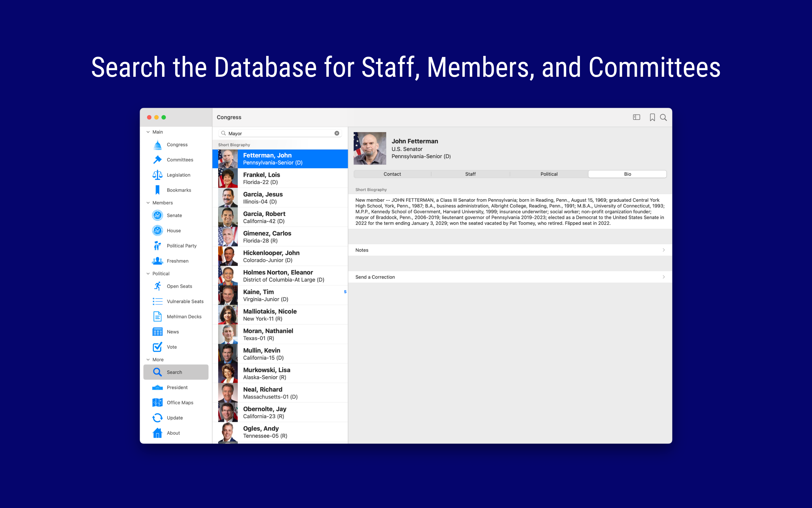Switch to the Staff tab
The height and width of the screenshot is (508, 812).
[x=470, y=174]
